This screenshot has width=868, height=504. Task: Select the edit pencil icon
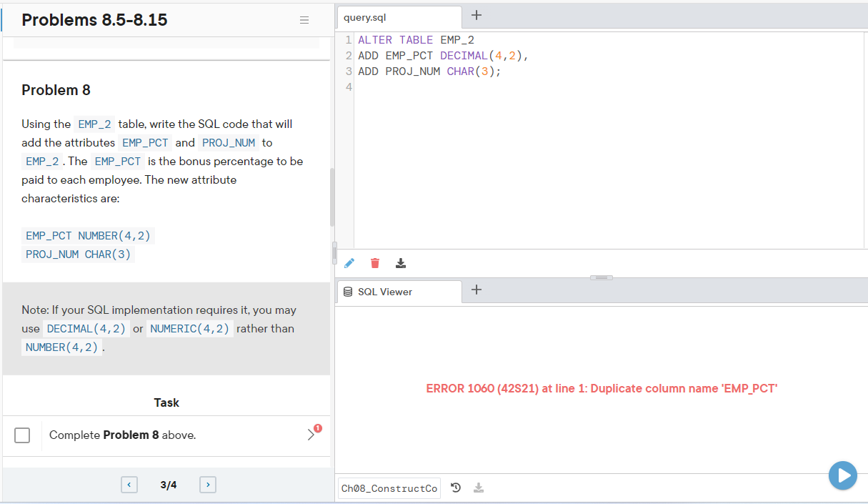349,263
